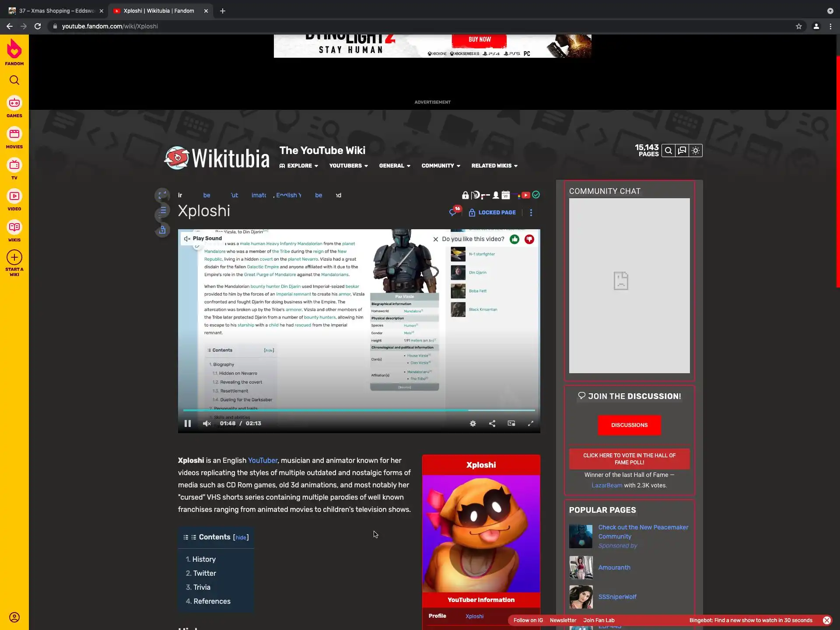Toggle light/dark theme sun icon
The width and height of the screenshot is (840, 630).
(696, 150)
